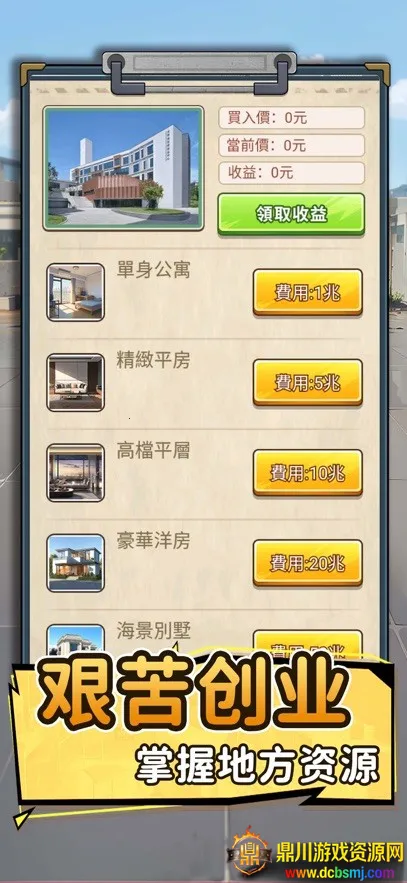
Task: Buy 高檔平層 with 費用:10兆 button
Action: (307, 472)
